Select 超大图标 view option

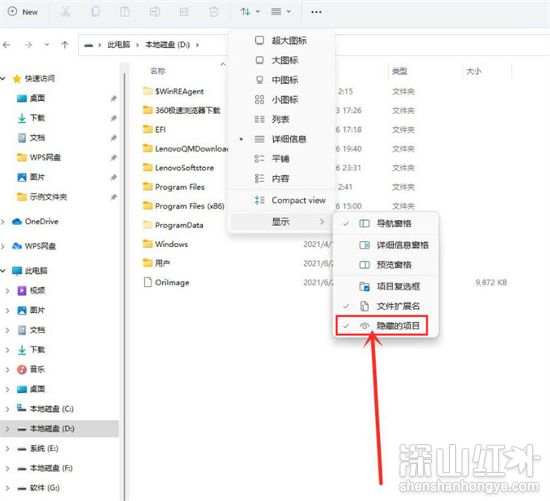pos(282,40)
